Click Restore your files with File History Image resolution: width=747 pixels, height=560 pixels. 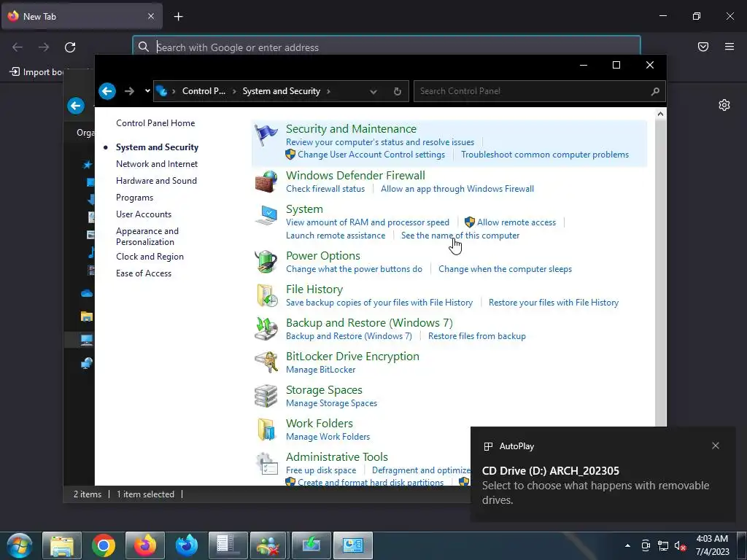tap(554, 303)
